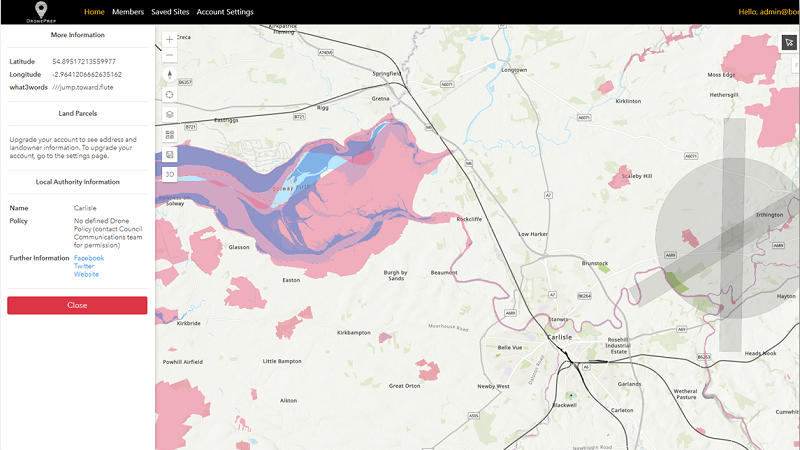Click the what3words ///jump.toward.flute
The width and height of the screenshot is (800, 450).
(83, 87)
